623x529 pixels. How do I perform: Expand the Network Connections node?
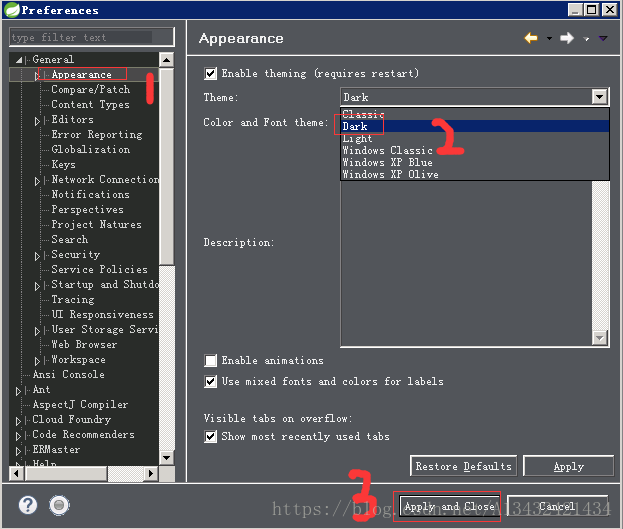click(x=37, y=181)
